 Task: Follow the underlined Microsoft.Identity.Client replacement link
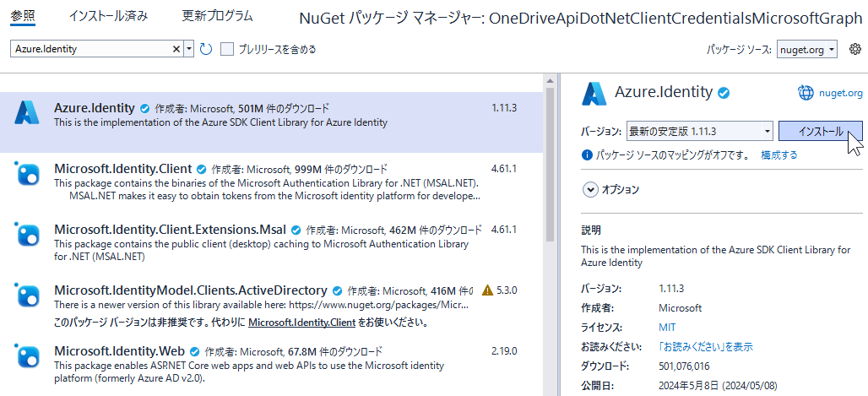tap(301, 323)
